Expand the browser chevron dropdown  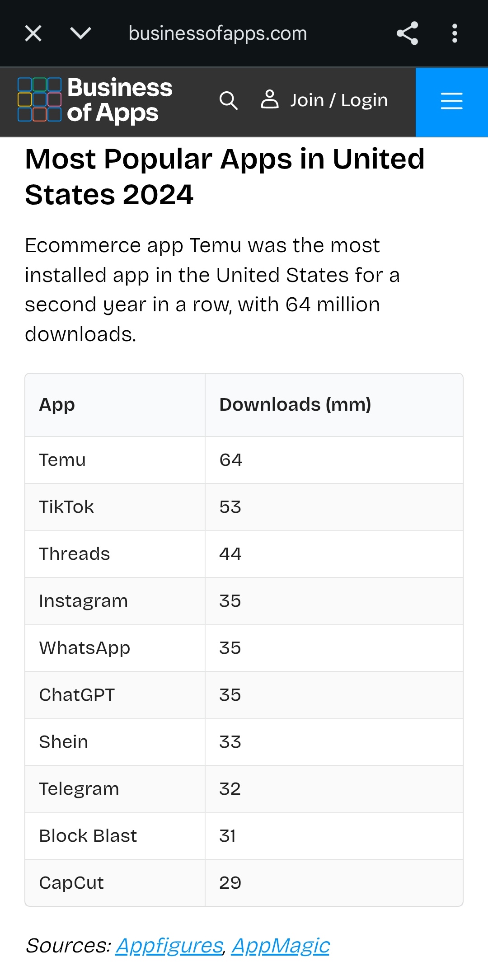click(x=81, y=33)
